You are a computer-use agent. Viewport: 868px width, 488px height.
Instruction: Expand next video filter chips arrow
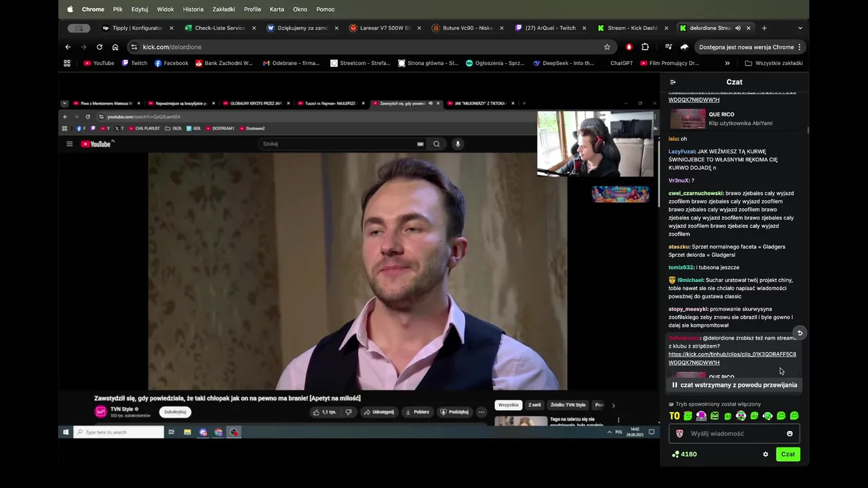613,405
